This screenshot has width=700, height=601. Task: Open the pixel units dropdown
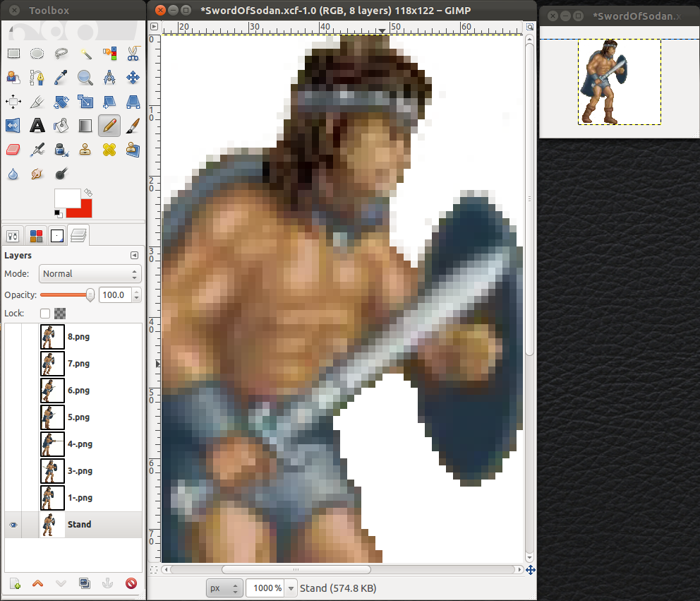tap(224, 588)
